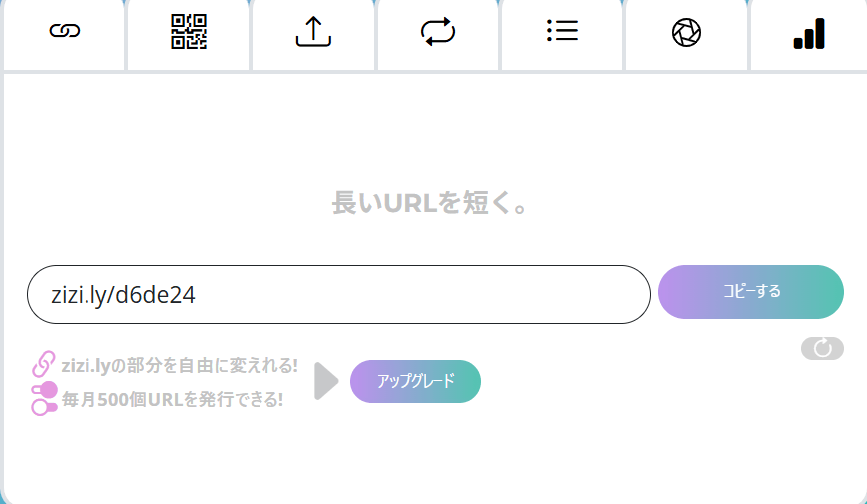Focus the shortened URL input field

click(339, 294)
